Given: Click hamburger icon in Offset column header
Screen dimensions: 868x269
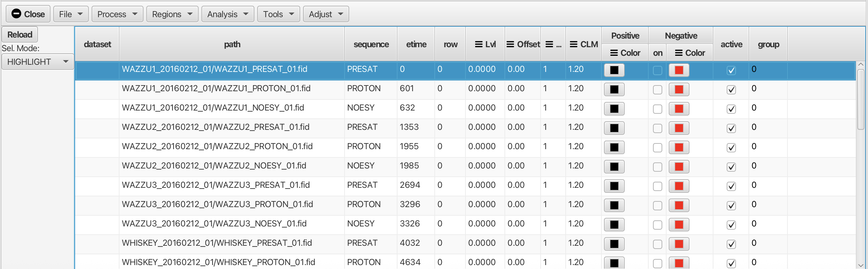Looking at the screenshot, I should click(x=510, y=44).
